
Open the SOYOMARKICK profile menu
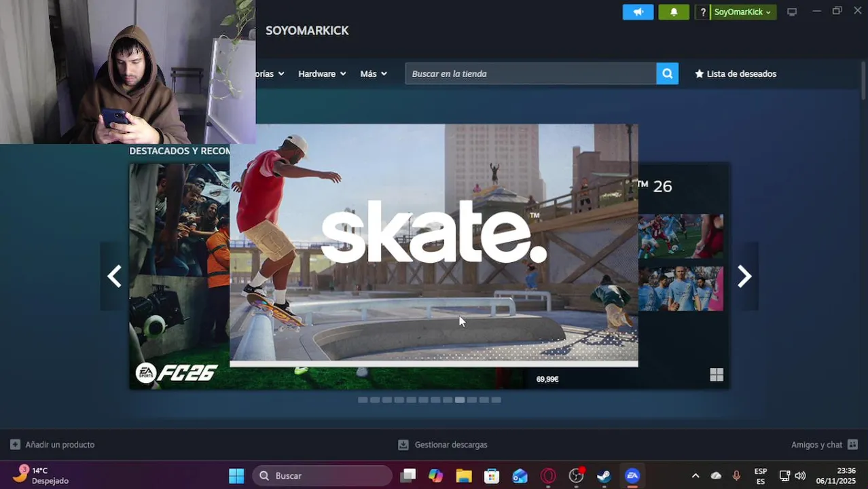tap(307, 31)
